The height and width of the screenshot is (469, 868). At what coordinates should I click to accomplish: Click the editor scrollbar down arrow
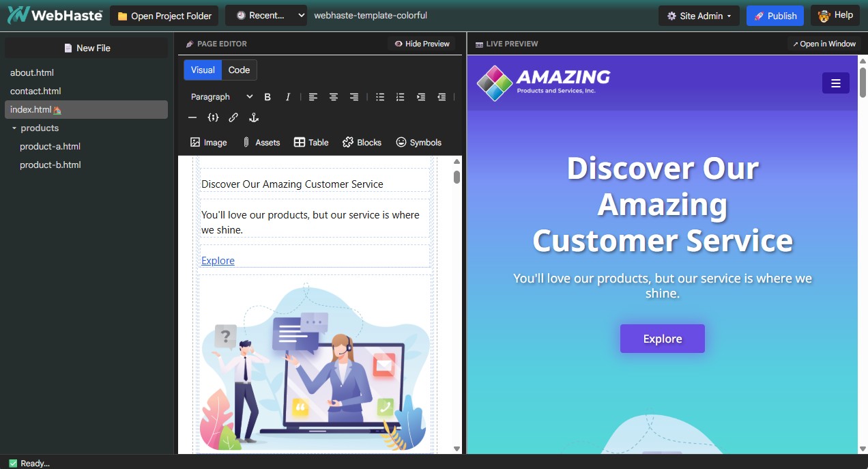(x=457, y=449)
